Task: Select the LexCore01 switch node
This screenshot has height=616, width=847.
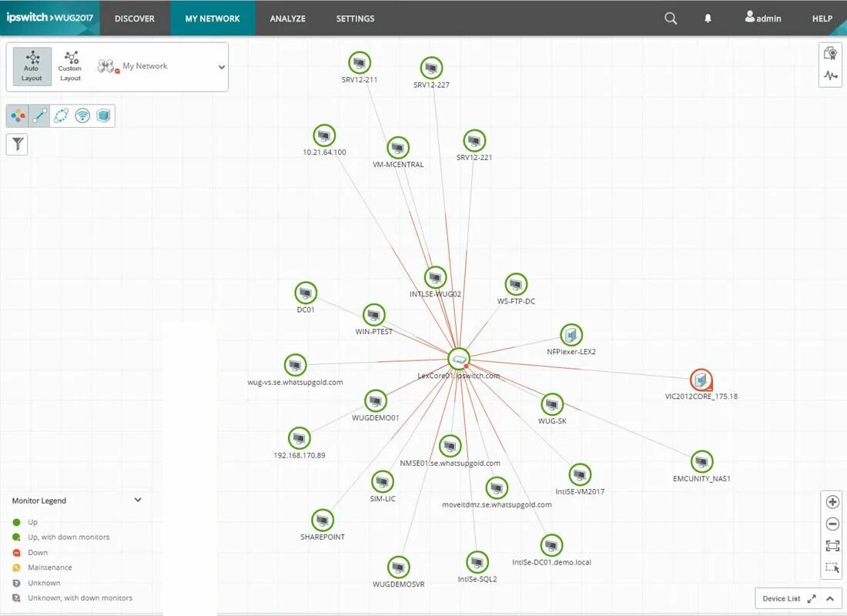Action: click(x=459, y=359)
